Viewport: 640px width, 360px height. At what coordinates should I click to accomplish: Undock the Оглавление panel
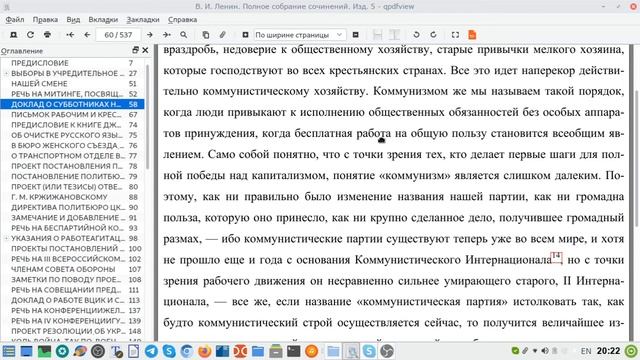click(x=136, y=50)
